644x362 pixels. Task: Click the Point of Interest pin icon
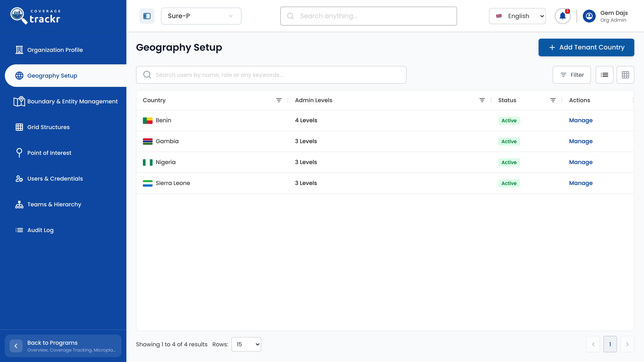19,153
